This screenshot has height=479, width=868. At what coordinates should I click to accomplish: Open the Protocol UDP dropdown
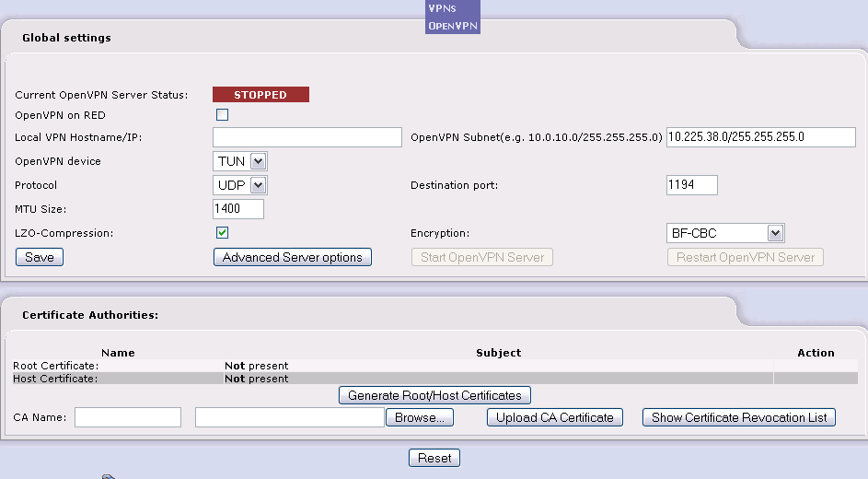(239, 185)
